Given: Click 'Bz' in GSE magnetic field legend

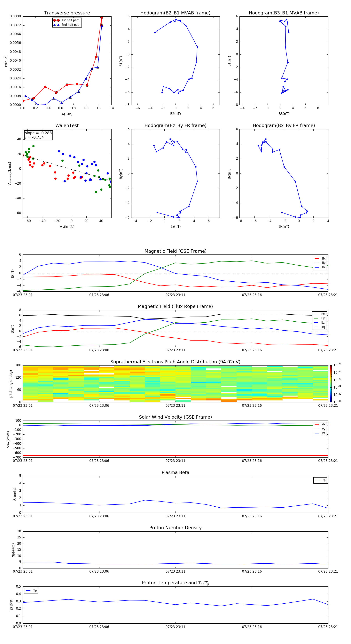Looking at the screenshot, I should [320, 267].
